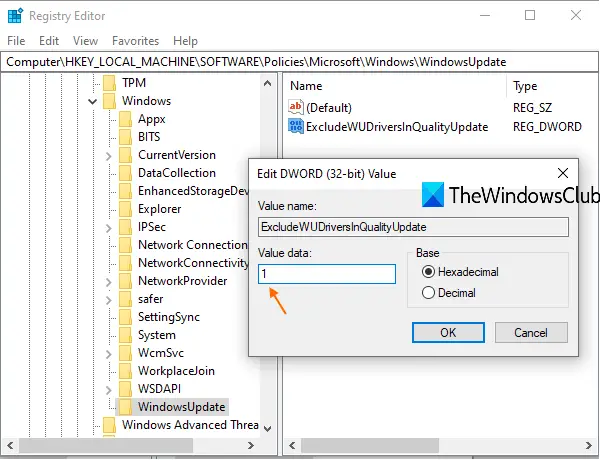This screenshot has width=600, height=460.
Task: Expand the IPSec key
Action: tap(109, 228)
